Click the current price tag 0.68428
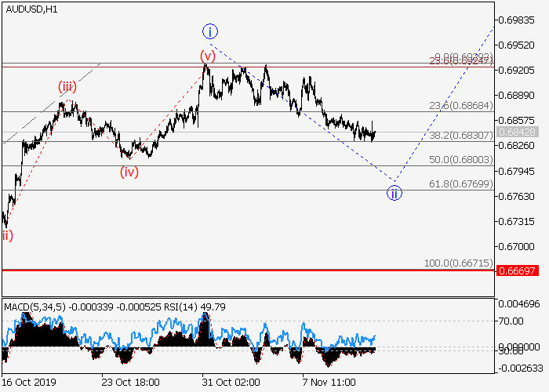The image size is (549, 392). [517, 132]
